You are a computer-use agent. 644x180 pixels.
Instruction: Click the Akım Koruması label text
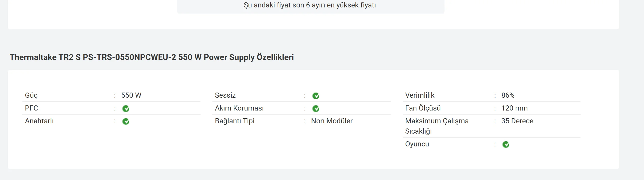pyautogui.click(x=239, y=108)
